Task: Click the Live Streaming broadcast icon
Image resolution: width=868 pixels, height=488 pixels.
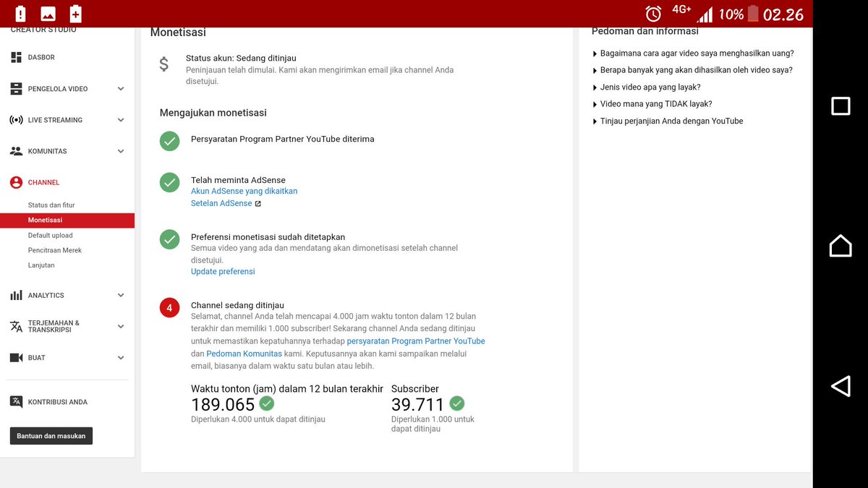Action: click(x=16, y=120)
